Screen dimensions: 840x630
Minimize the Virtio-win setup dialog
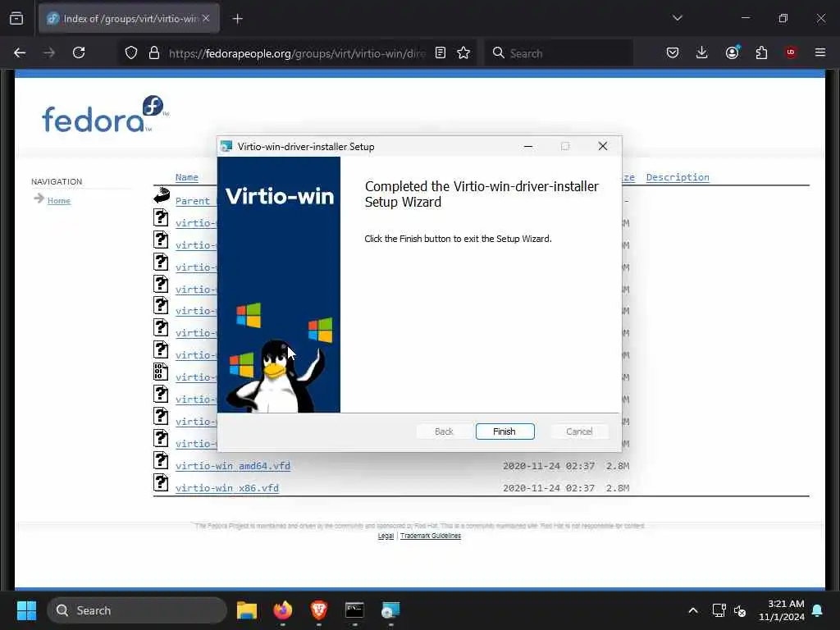528,146
